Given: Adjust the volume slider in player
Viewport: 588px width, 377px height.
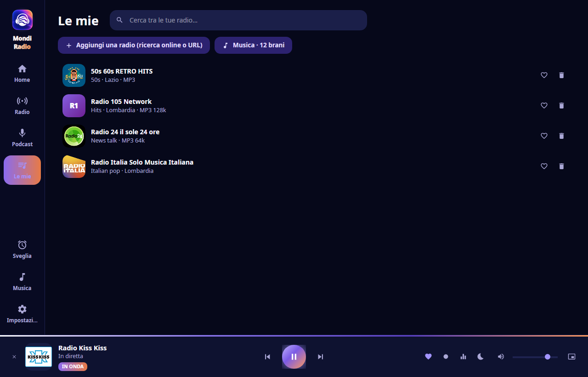Looking at the screenshot, I should (x=535, y=357).
